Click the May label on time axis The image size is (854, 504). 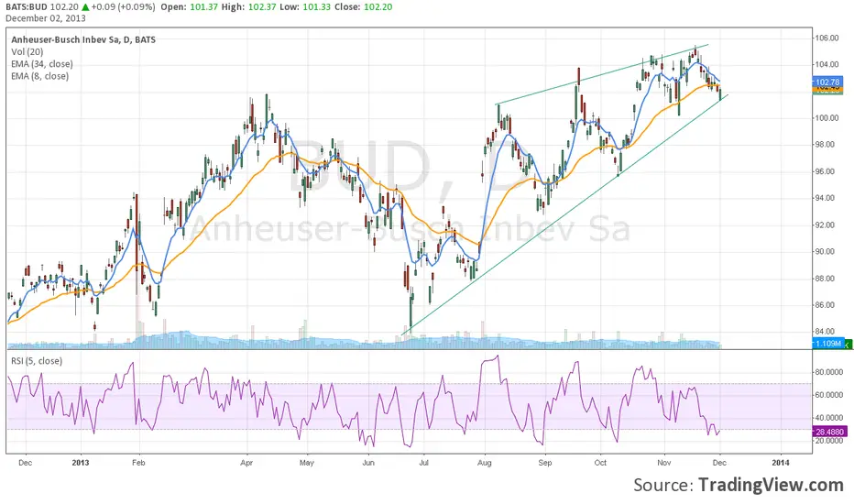click(x=307, y=463)
